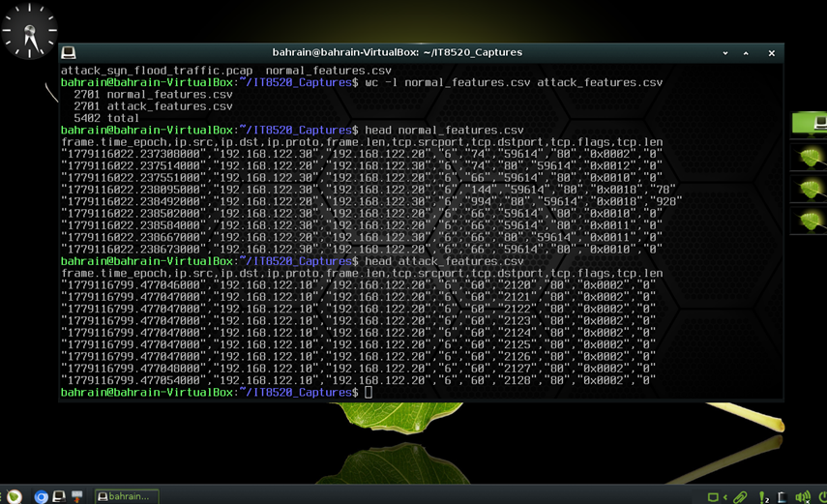Click the attack row with source port 2128

(x=359, y=380)
